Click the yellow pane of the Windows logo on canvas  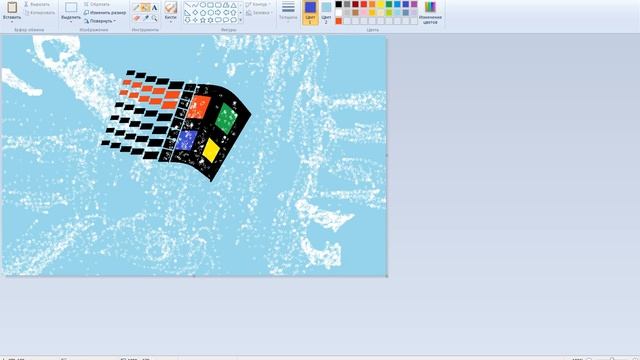pyautogui.click(x=211, y=150)
